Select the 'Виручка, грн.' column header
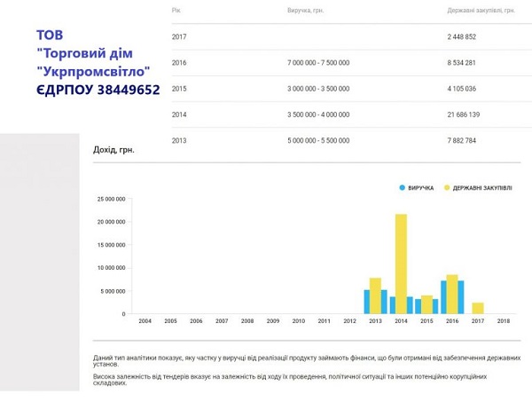 [x=306, y=11]
